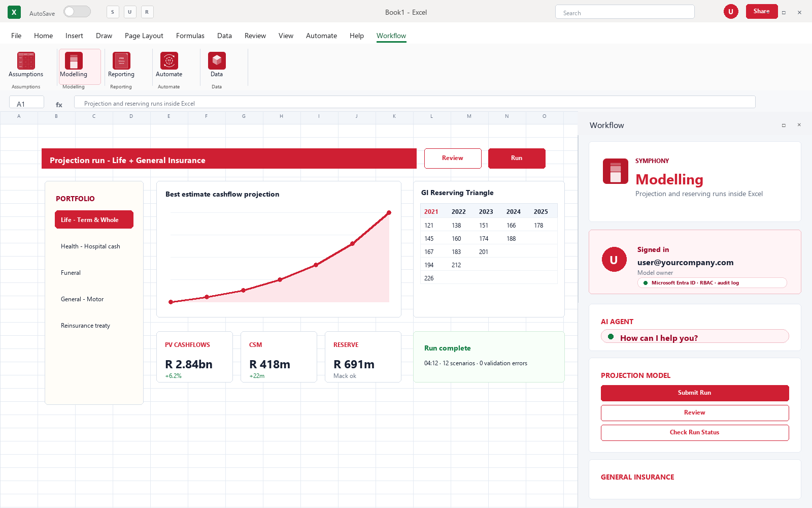Open the Reporting ribbon icon
The width and height of the screenshot is (812, 508).
tap(121, 61)
